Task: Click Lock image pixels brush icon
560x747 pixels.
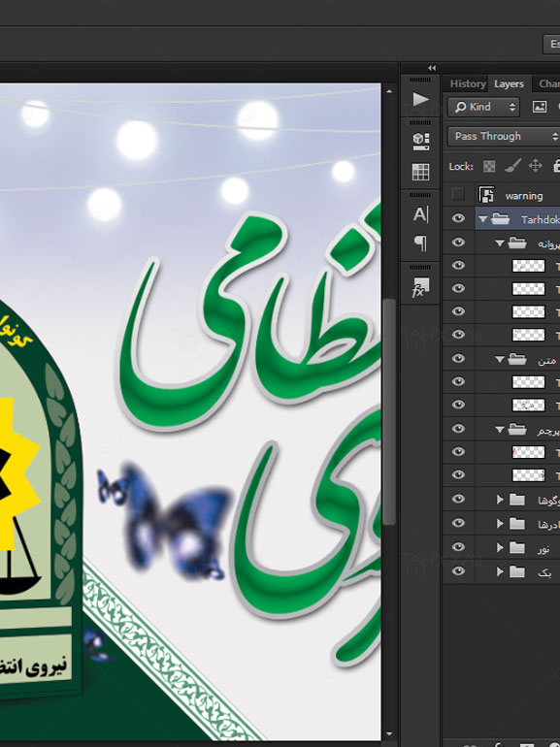Action: click(x=512, y=165)
